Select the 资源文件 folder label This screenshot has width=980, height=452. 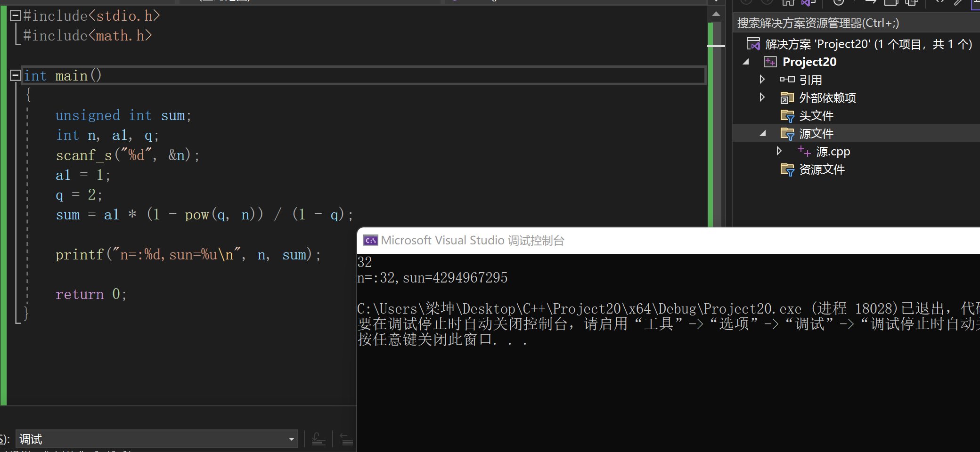point(822,169)
